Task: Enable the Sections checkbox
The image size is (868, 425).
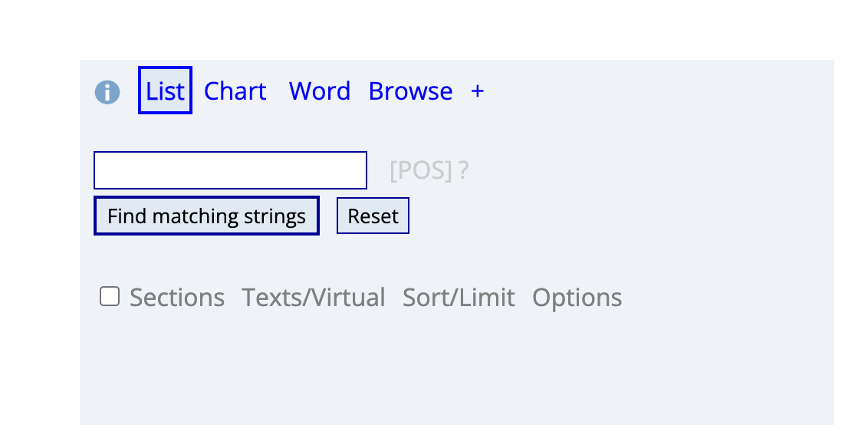Action: (110, 297)
